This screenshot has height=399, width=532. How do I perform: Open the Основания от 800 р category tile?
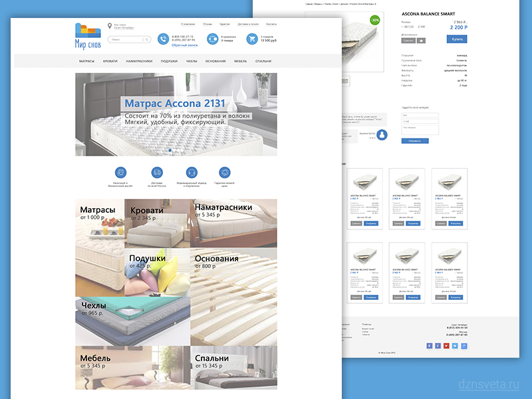coord(233,297)
